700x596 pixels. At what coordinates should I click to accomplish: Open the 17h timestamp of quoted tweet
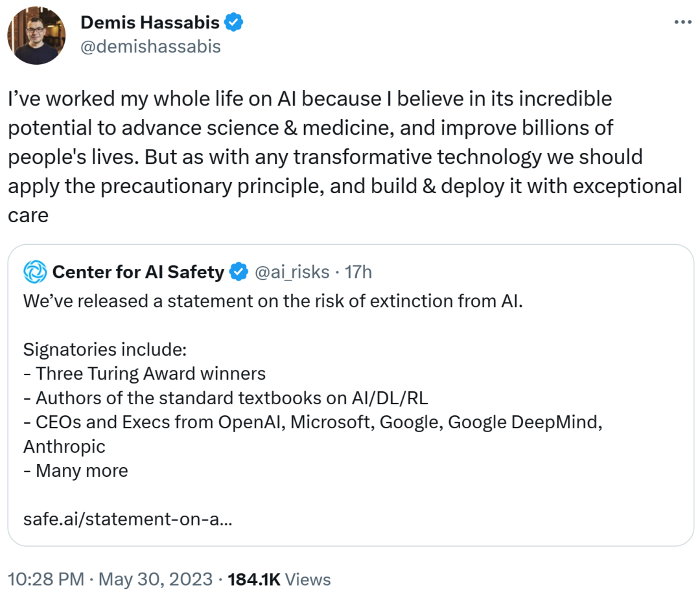[x=358, y=271]
